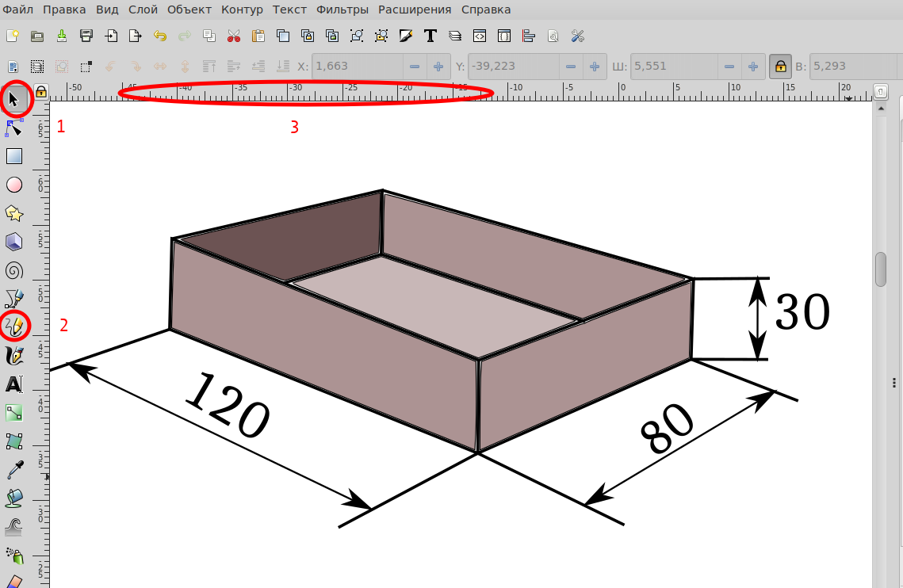This screenshot has height=588, width=903.
Task: Click the vertical scrollbar thumb
Action: (x=881, y=269)
